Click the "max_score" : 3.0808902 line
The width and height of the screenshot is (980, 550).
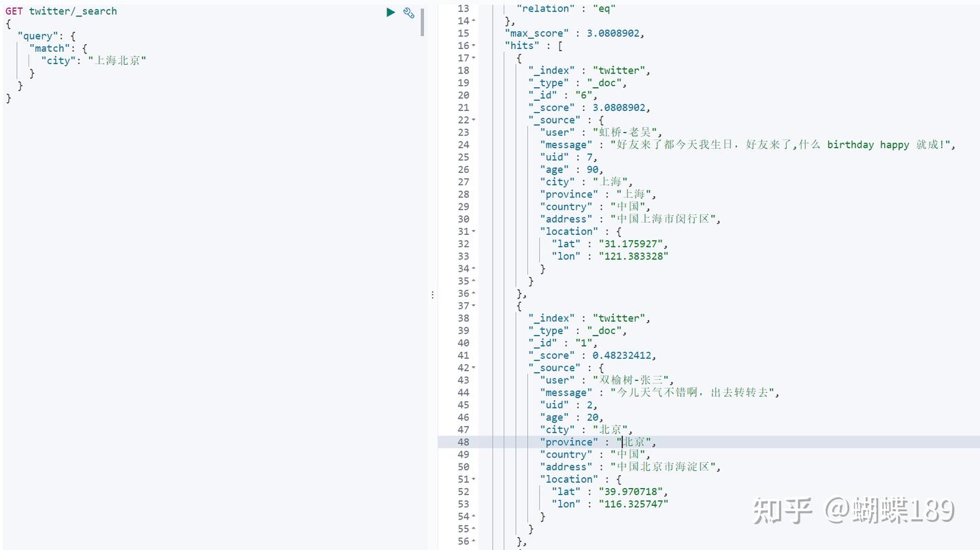click(574, 33)
